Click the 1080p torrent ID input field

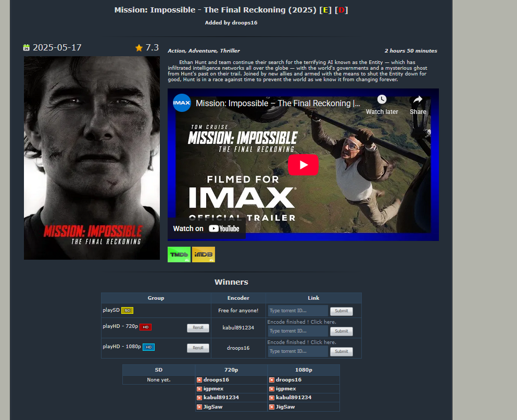(x=298, y=351)
